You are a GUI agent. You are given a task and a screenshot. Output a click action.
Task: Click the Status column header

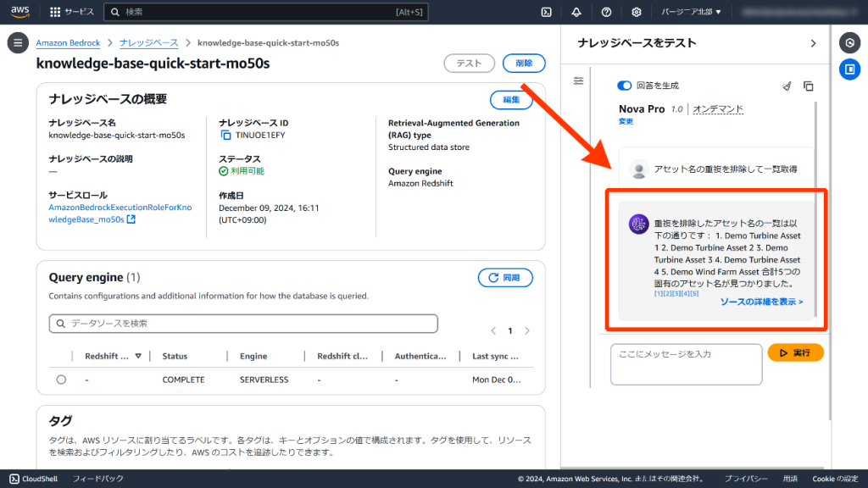[x=175, y=357]
